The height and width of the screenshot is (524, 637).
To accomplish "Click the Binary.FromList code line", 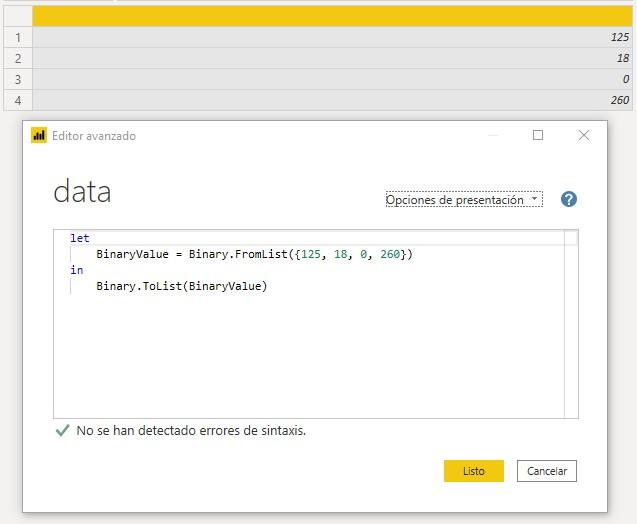I will 254,254.
